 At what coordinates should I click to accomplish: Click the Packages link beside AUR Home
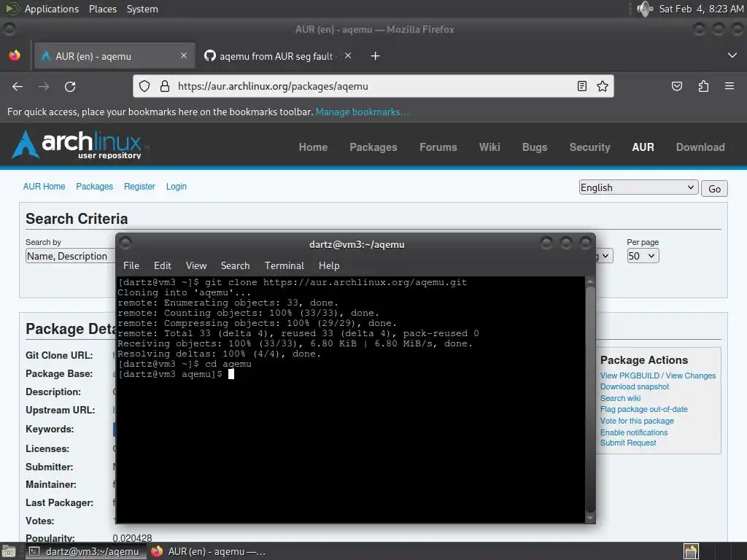(94, 187)
